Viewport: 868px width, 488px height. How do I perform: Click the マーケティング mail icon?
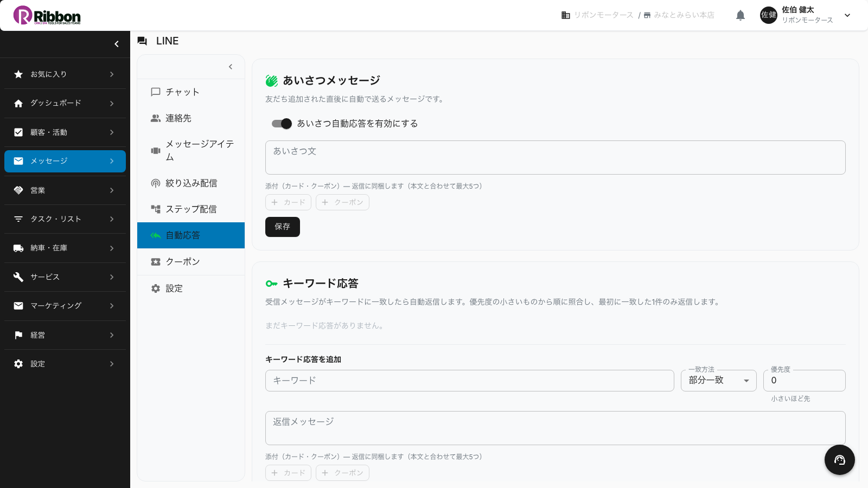[x=18, y=306]
